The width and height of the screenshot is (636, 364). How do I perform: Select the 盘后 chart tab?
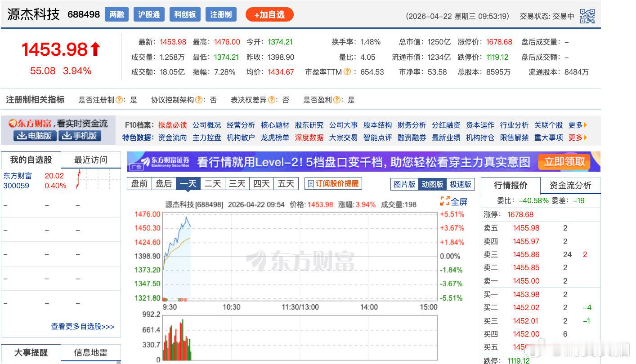pyautogui.click(x=164, y=183)
